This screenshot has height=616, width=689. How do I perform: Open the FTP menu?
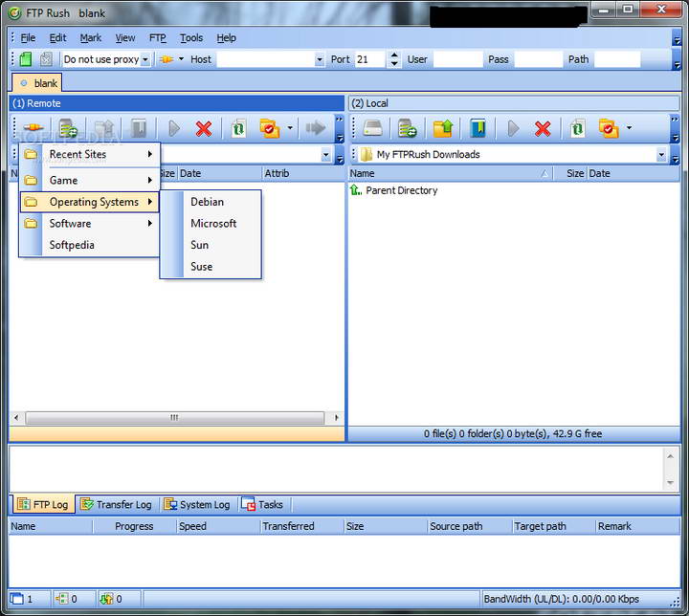pos(158,38)
